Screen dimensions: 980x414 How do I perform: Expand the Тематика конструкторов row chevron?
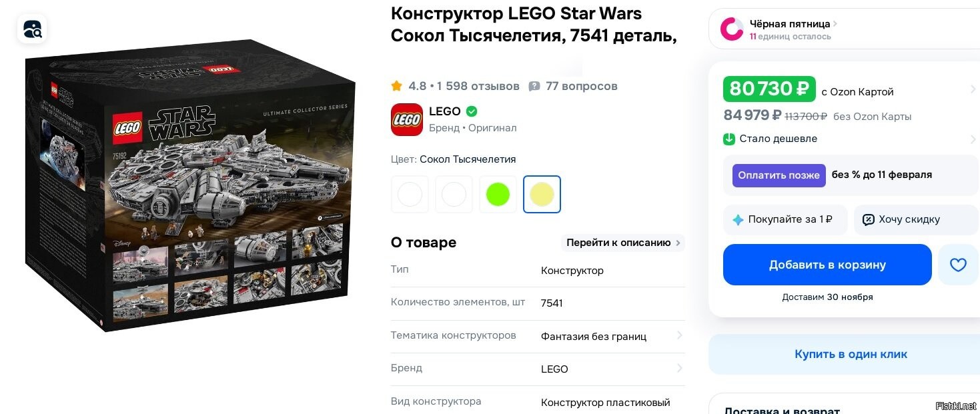tap(679, 335)
